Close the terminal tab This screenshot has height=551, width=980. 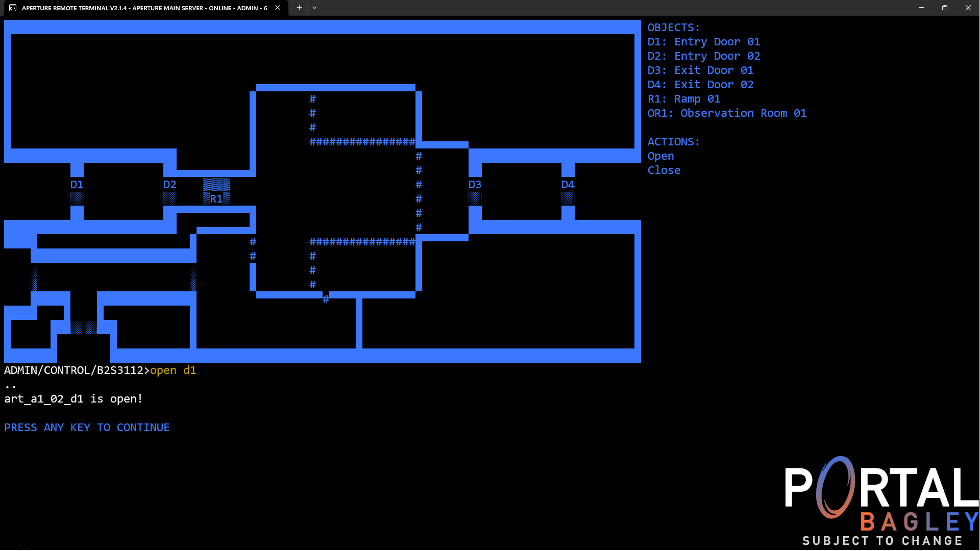point(277,8)
